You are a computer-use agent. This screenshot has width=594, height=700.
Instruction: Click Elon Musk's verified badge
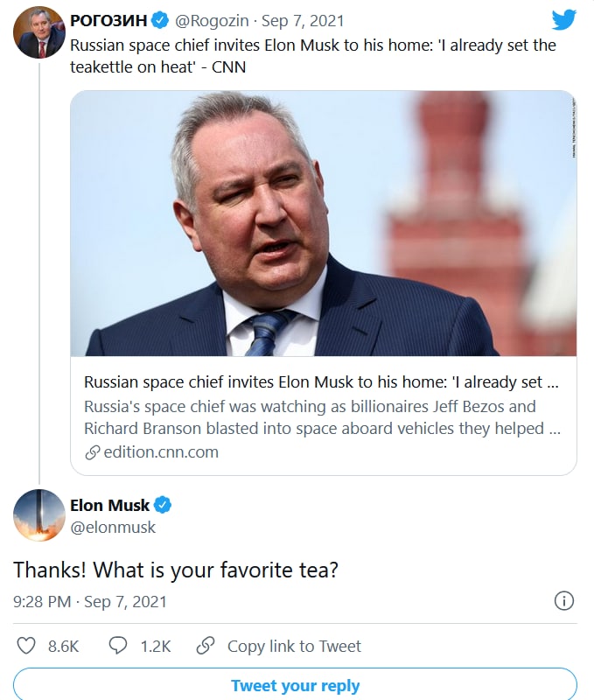pos(164,505)
